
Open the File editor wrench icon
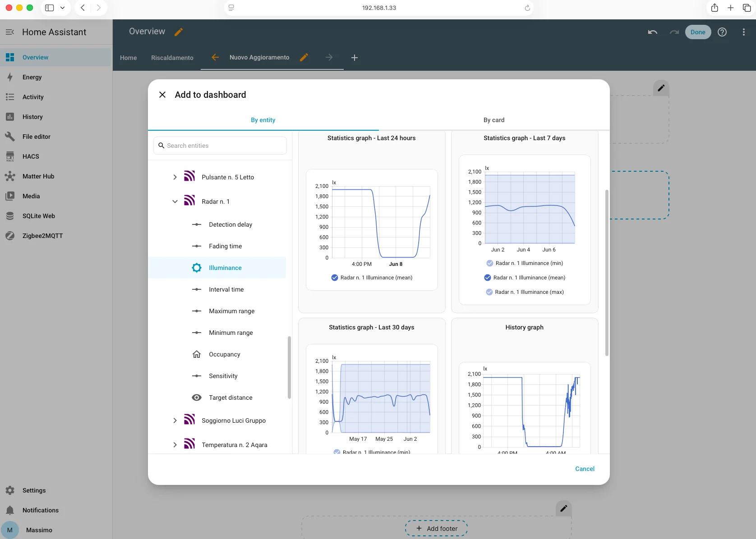coord(10,137)
